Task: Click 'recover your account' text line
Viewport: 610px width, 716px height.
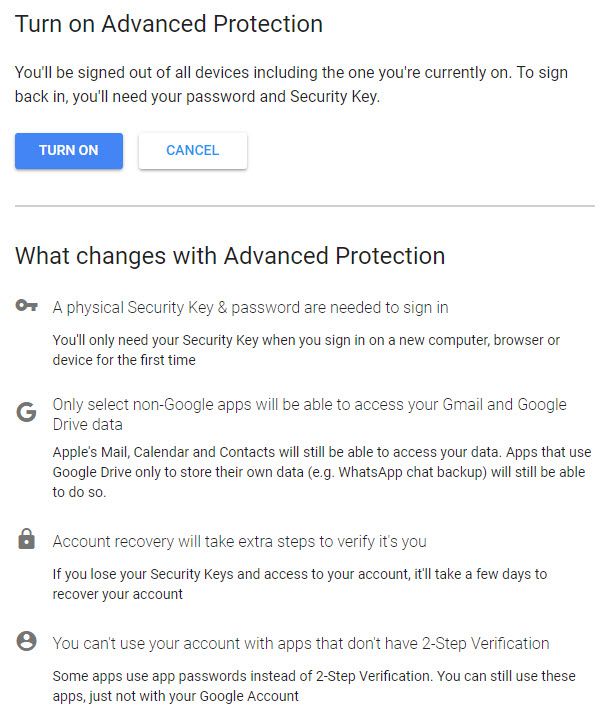Action: tap(117, 594)
